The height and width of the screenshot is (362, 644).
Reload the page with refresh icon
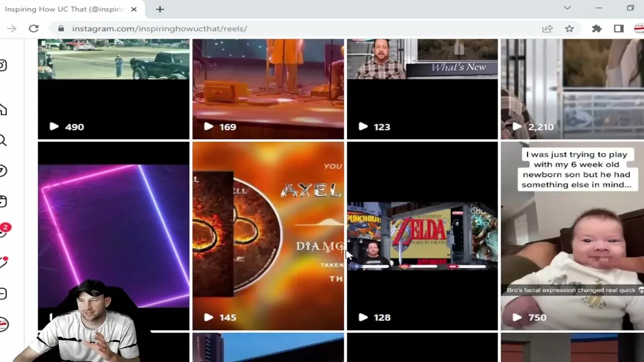pos(34,29)
